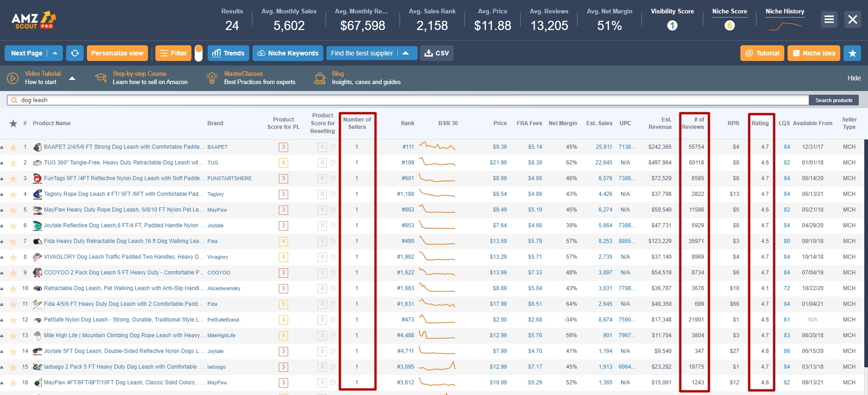Expand the PetSafe Nylon row arrow
Image resolution: width=868 pixels, height=395 pixels.
[x=2, y=320]
